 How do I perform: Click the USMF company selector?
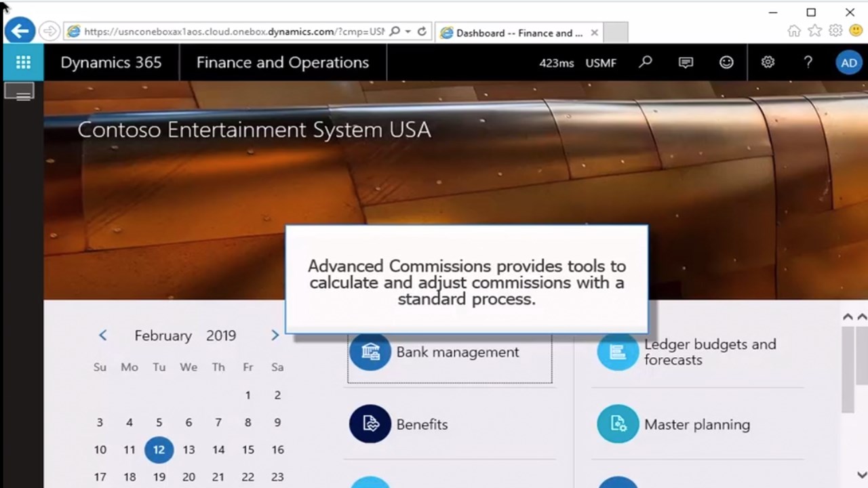tap(601, 63)
